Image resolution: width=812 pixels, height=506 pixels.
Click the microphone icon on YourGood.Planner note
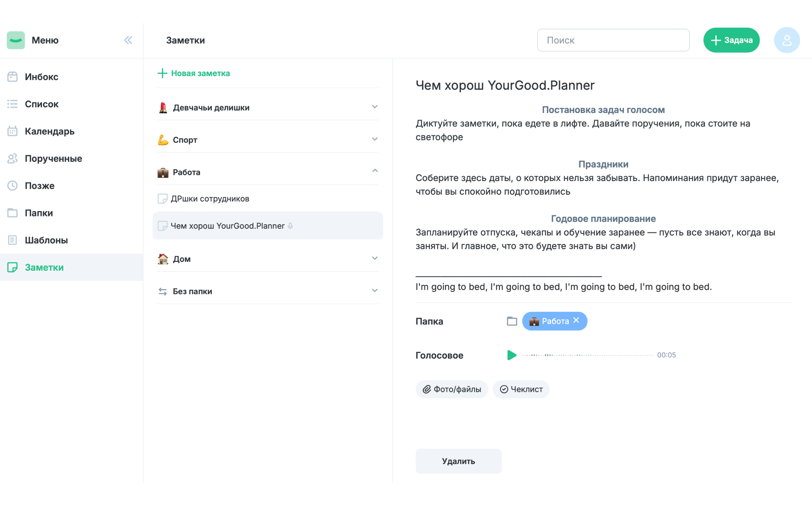coord(290,226)
